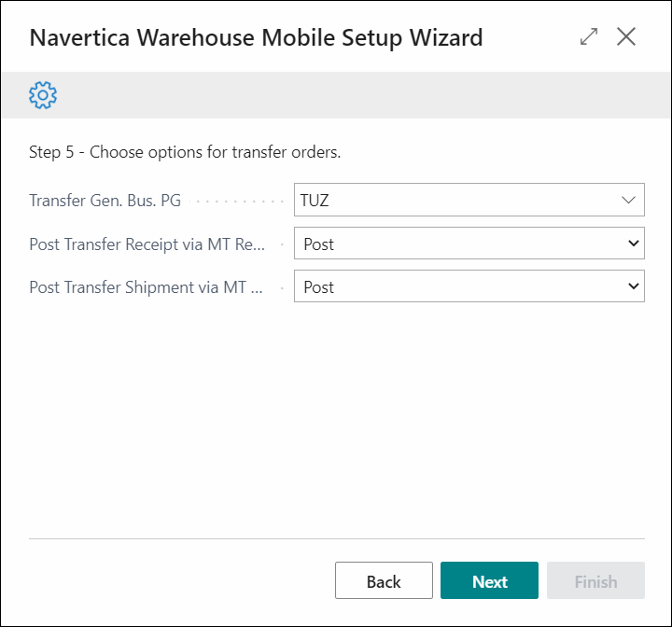Open the Post Transfer Shipment via MT dropdown

coord(469,286)
